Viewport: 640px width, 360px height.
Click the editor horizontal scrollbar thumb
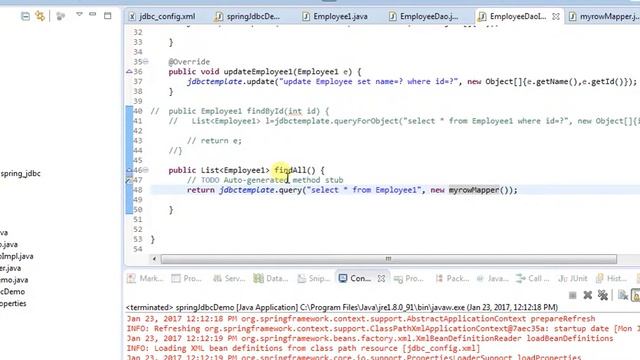389,259
